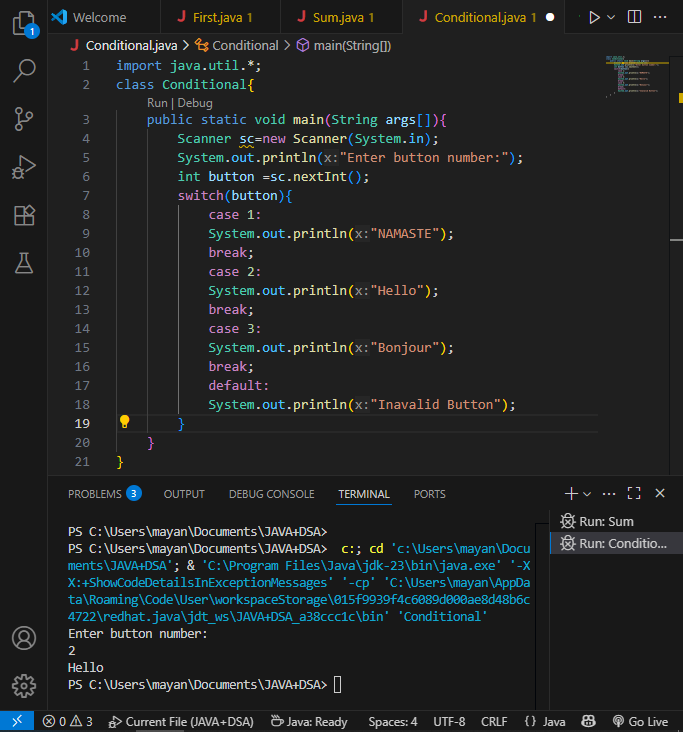The width and height of the screenshot is (683, 732).
Task: Click line number 19 in gutter
Action: point(82,423)
